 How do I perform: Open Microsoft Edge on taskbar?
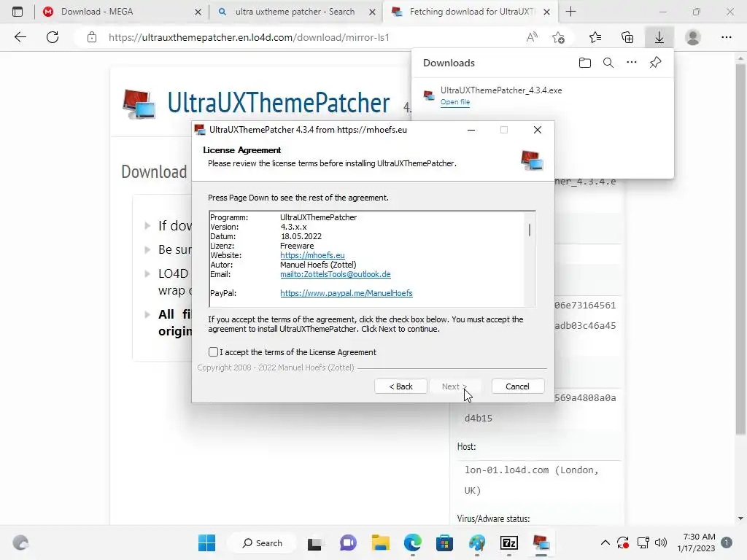coord(413,542)
